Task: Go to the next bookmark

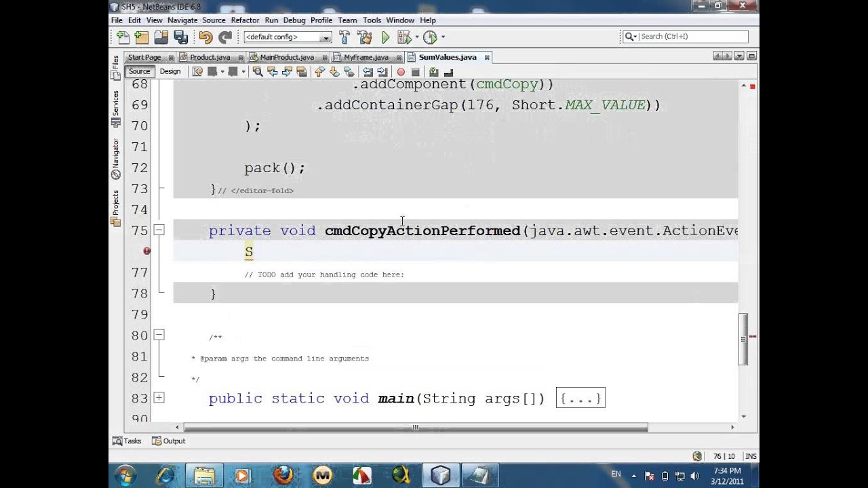Action: point(335,72)
